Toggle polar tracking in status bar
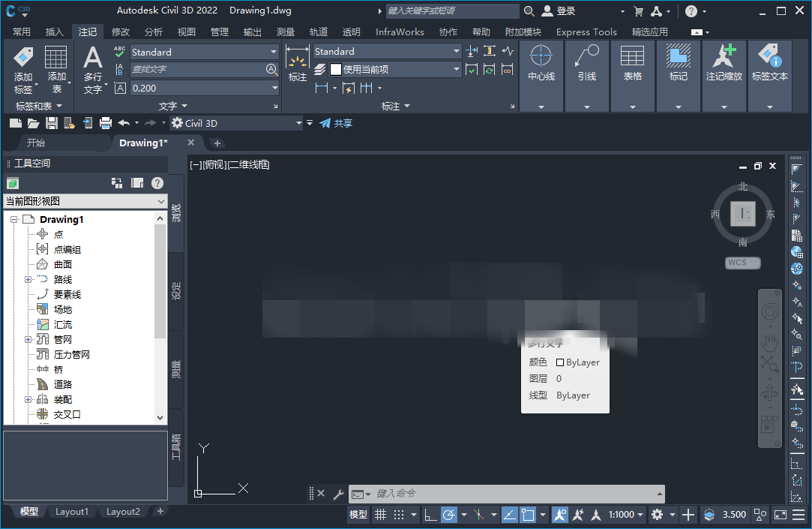 (x=449, y=515)
